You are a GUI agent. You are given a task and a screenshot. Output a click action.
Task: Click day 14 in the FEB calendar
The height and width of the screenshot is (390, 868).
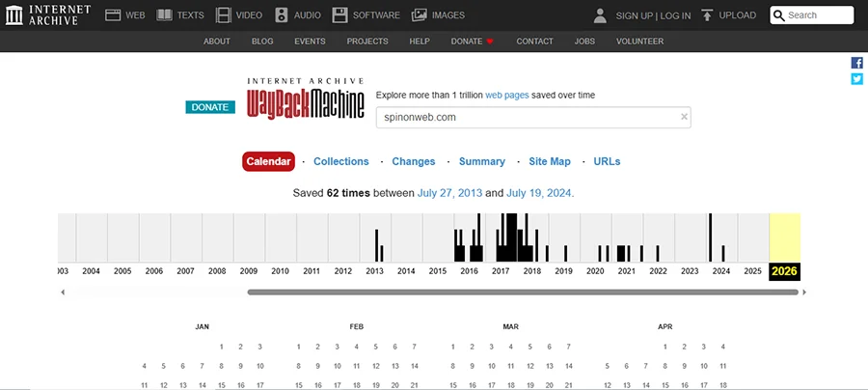(x=414, y=366)
